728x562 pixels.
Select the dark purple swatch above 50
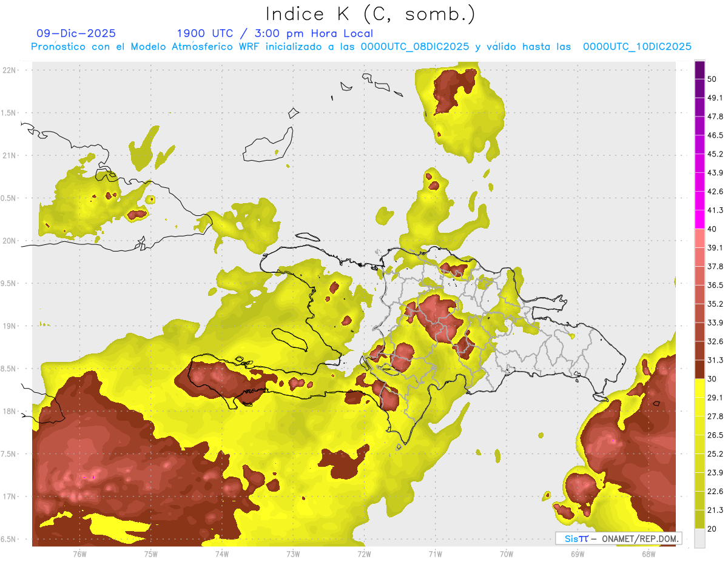[x=699, y=70]
